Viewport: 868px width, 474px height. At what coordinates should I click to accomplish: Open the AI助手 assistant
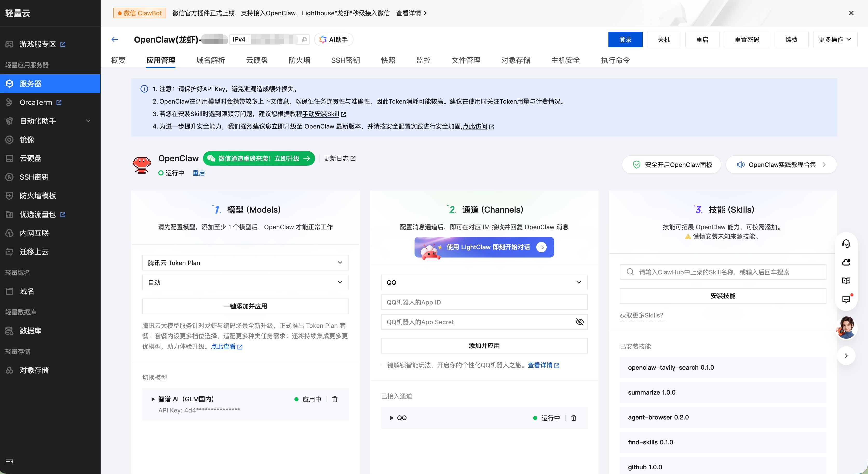click(333, 39)
